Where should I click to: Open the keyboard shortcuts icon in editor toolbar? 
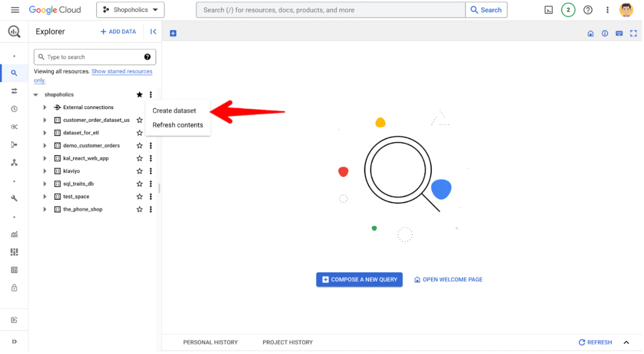coord(619,33)
